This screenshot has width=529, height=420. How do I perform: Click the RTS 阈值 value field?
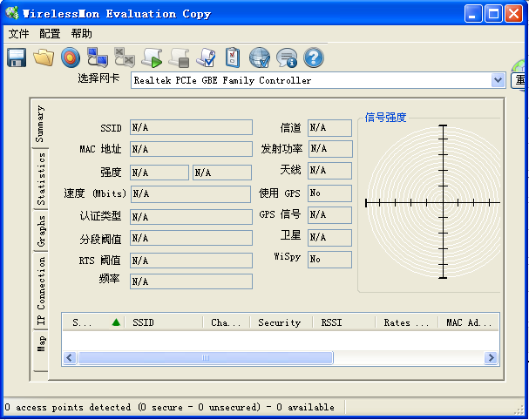191,261
